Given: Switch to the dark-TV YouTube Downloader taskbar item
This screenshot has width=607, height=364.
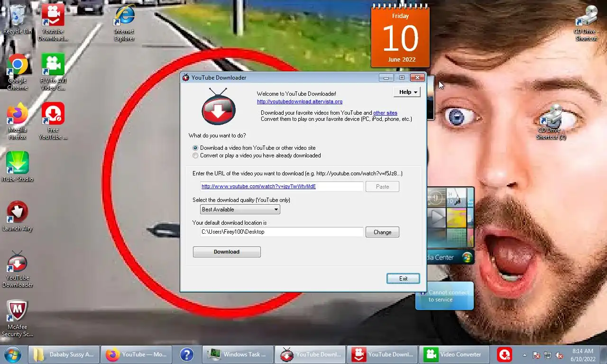Looking at the screenshot, I should coord(310,355).
